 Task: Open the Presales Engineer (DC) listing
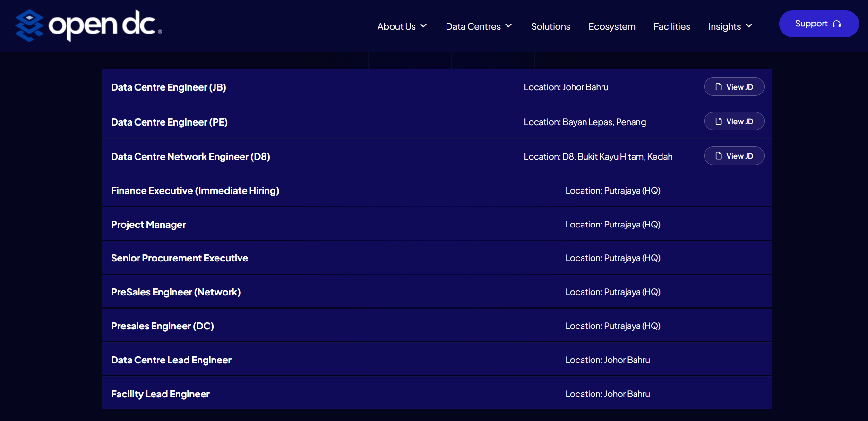tap(437, 326)
